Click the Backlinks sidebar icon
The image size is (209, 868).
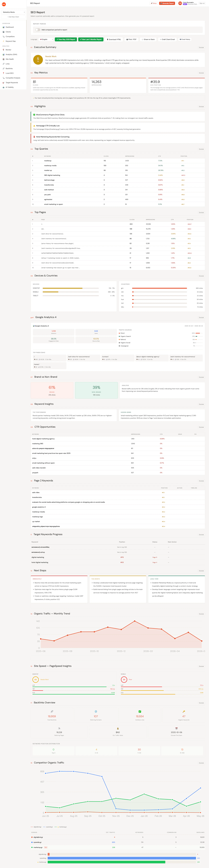(3, 68)
